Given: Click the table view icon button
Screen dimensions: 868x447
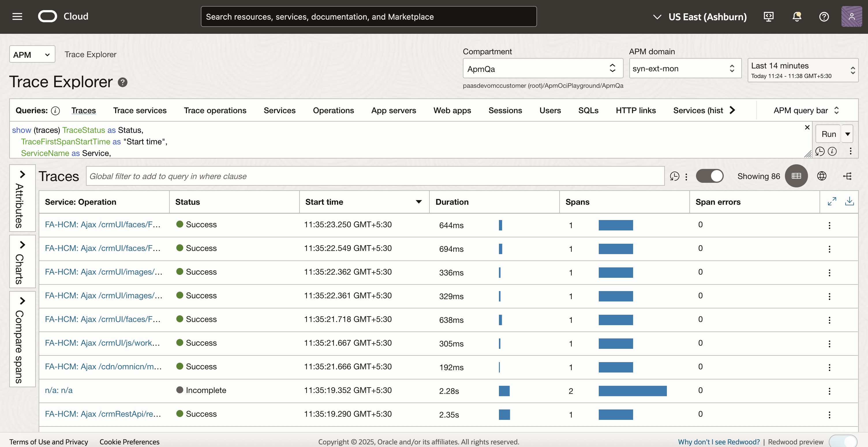Looking at the screenshot, I should coord(796,176).
